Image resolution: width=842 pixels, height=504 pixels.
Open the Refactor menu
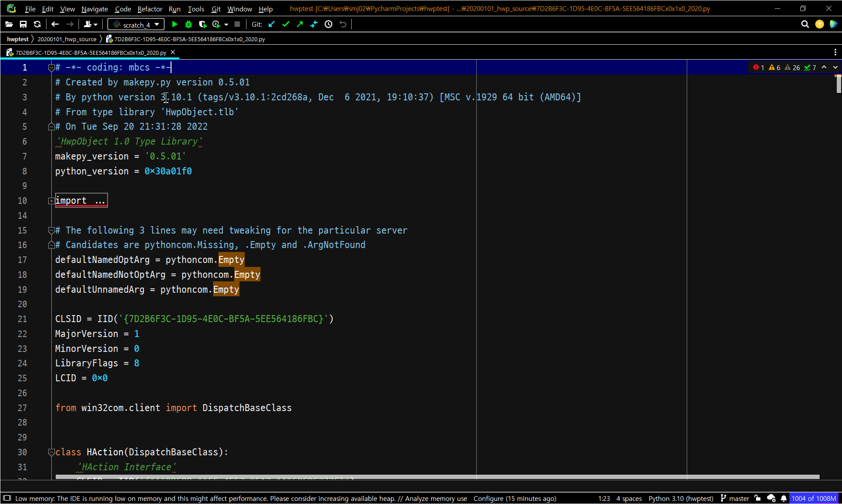[150, 9]
